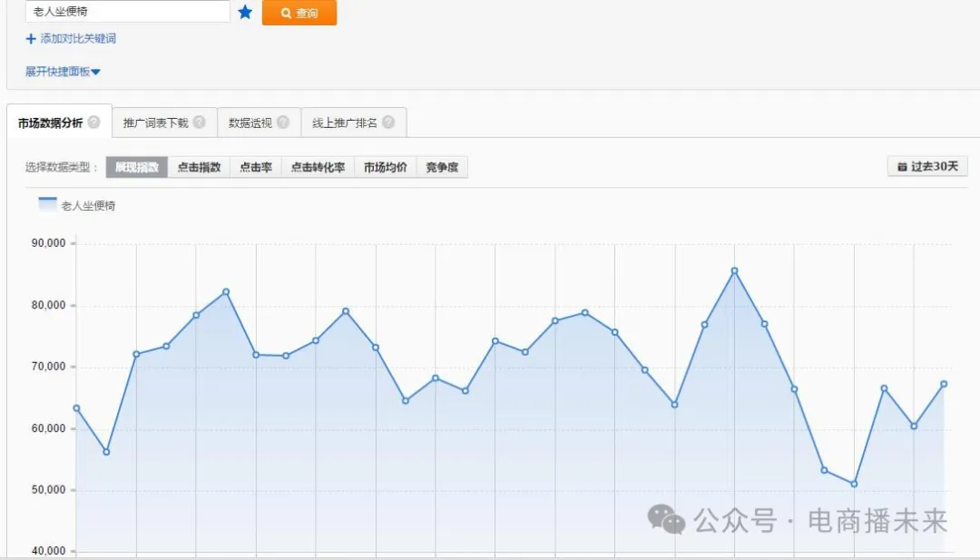Click the blue star favorite icon
The height and width of the screenshot is (560, 980).
coord(245,13)
